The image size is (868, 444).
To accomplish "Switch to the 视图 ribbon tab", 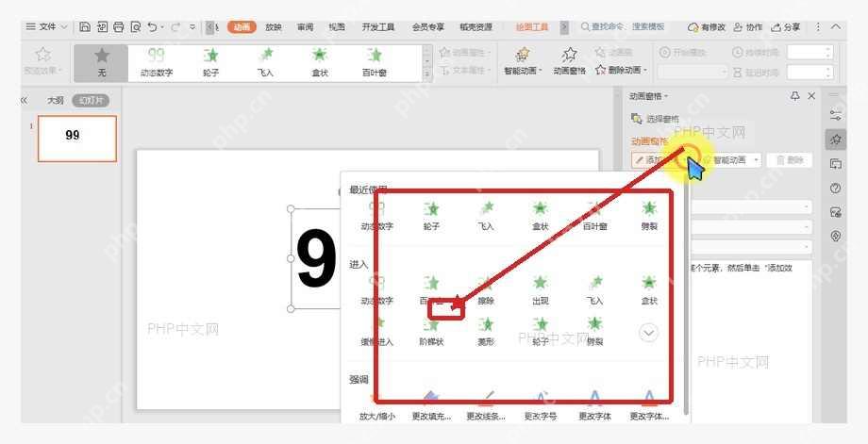I will 337,26.
